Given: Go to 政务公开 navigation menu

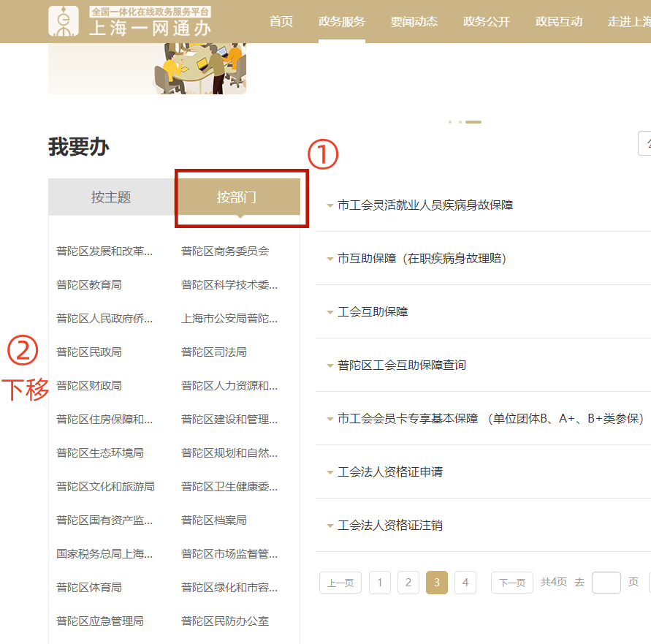Looking at the screenshot, I should [487, 21].
